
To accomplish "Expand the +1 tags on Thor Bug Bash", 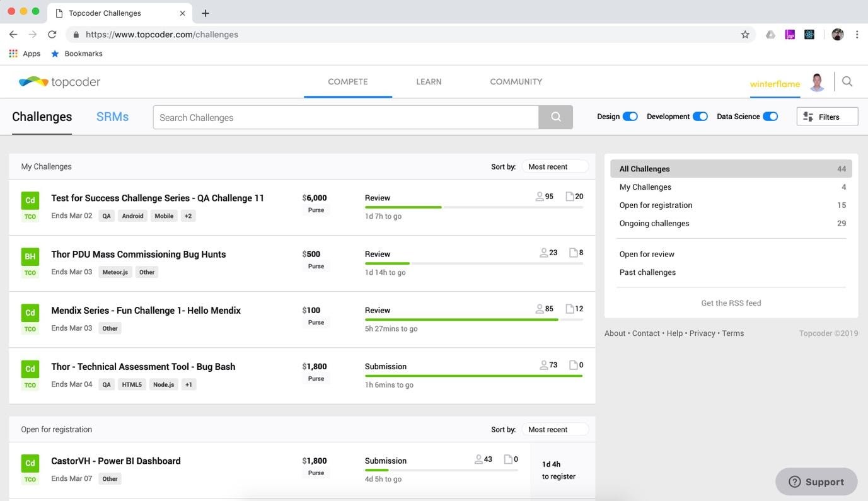I will pos(188,384).
